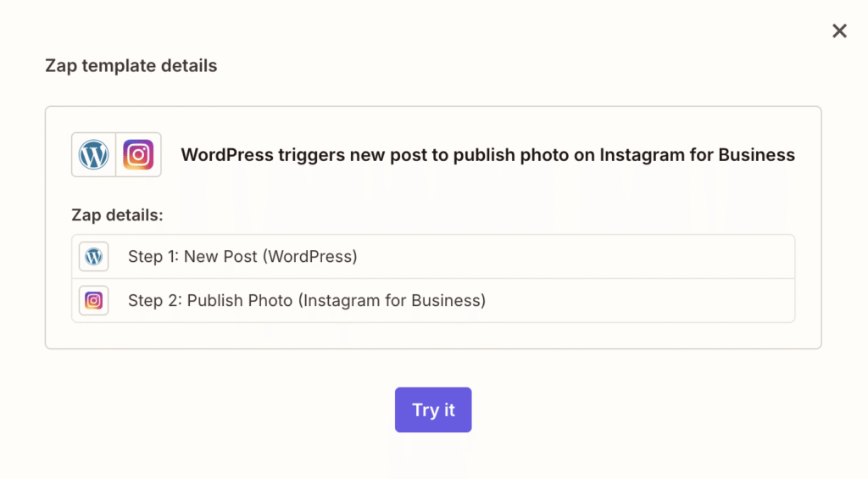
Task: Click "(WordPress)" in the Step 1 row
Action: click(310, 256)
